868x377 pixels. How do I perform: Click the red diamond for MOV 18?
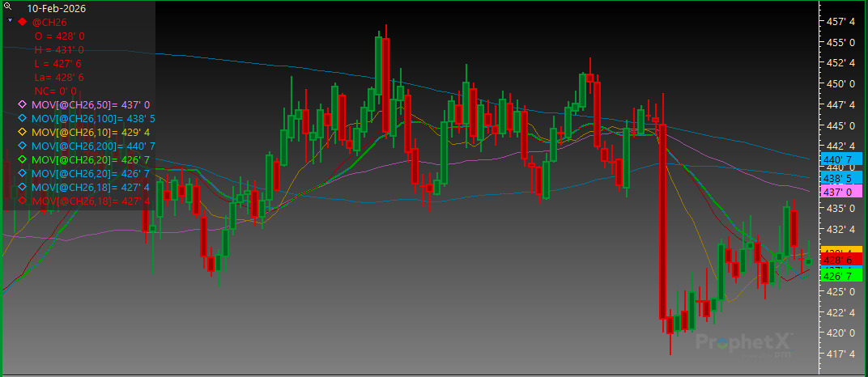[23, 201]
